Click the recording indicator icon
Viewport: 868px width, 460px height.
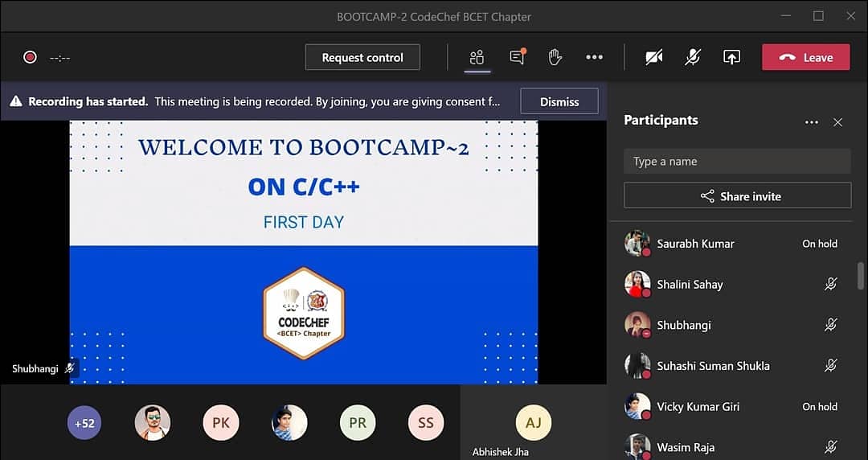pyautogui.click(x=30, y=58)
